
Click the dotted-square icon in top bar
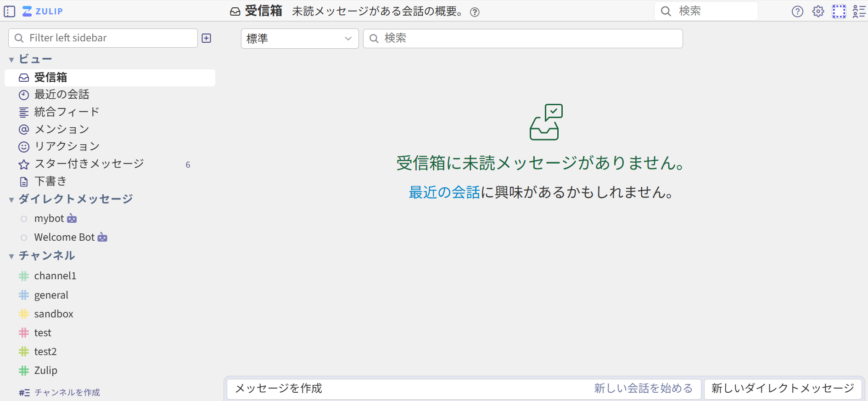pyautogui.click(x=839, y=11)
